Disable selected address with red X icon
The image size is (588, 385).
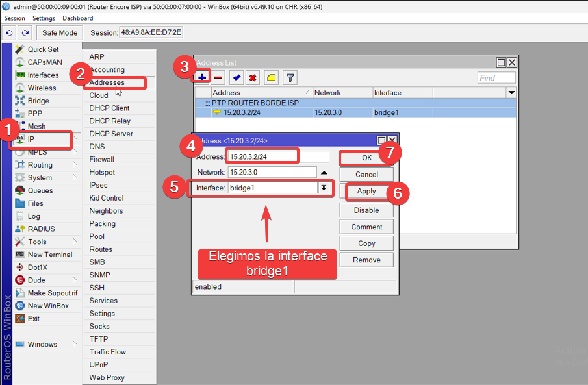[x=253, y=77]
